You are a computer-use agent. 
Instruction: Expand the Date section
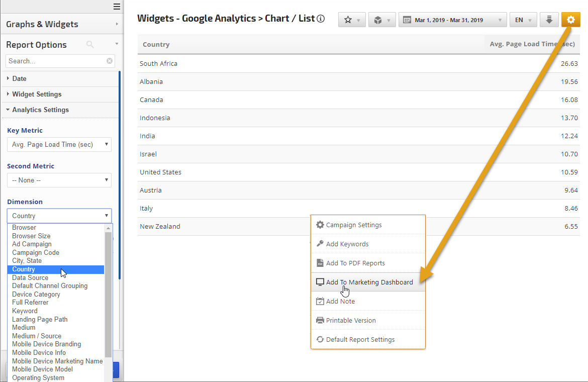point(20,79)
